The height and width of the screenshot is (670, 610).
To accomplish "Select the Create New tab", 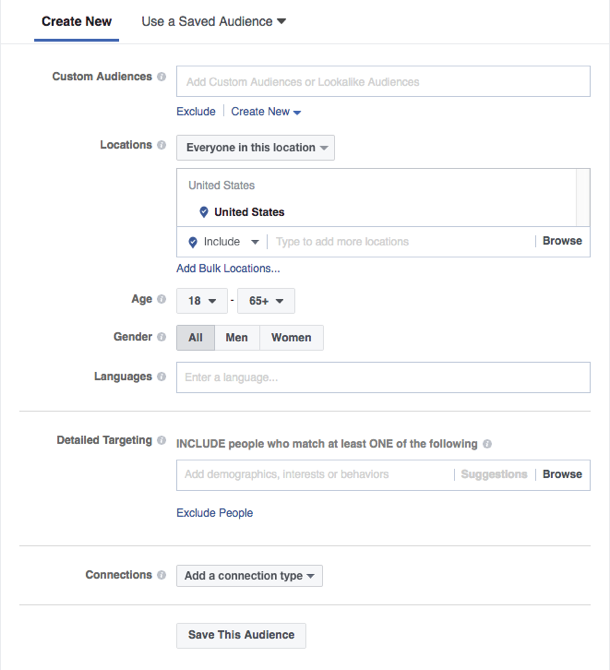I will (x=76, y=21).
